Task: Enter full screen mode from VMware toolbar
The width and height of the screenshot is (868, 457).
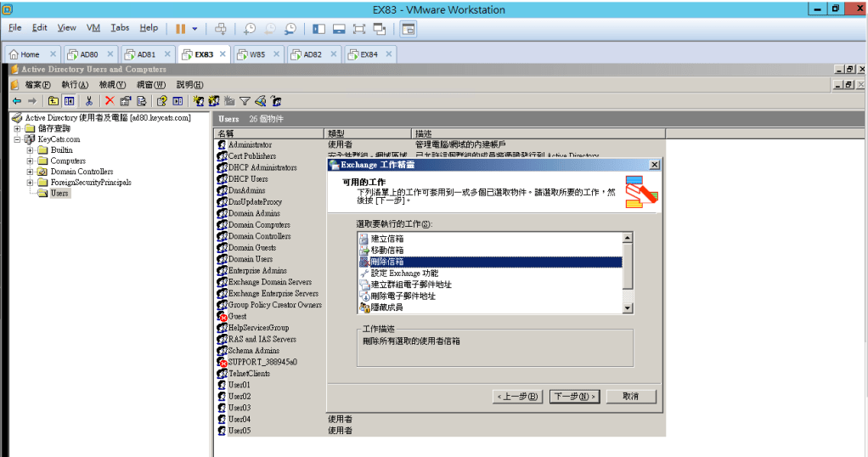Action: [x=358, y=28]
